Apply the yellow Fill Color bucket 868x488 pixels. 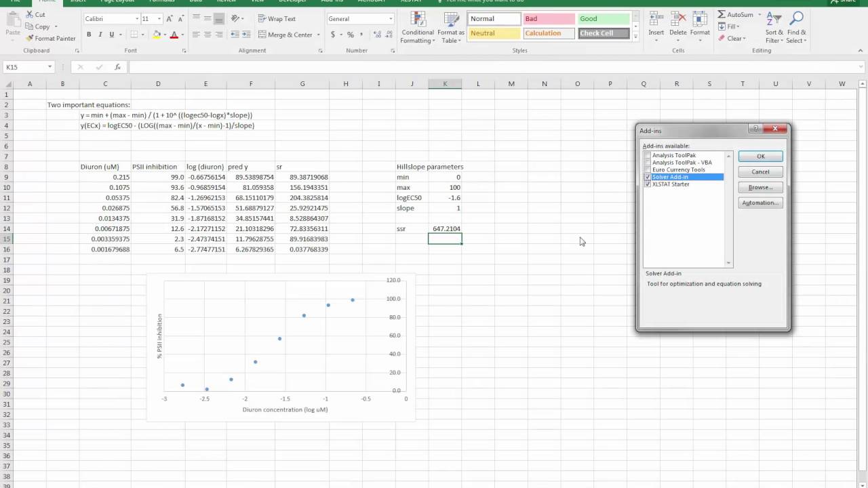pos(157,35)
